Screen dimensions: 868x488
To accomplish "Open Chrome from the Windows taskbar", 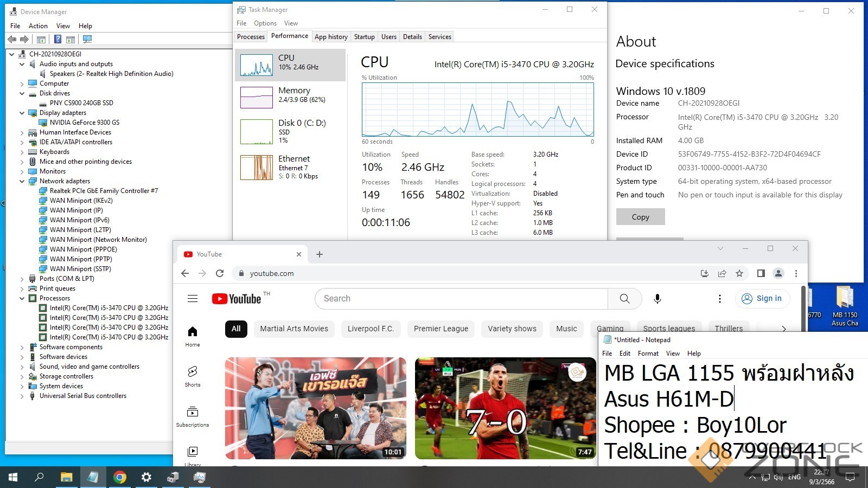I will [120, 477].
